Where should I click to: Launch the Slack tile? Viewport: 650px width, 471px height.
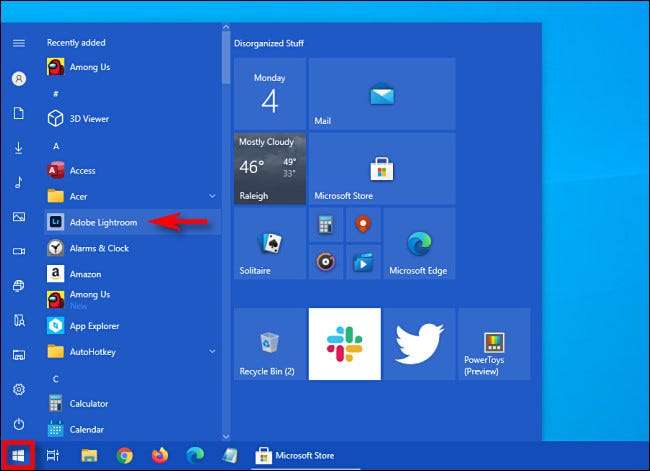[x=345, y=344]
